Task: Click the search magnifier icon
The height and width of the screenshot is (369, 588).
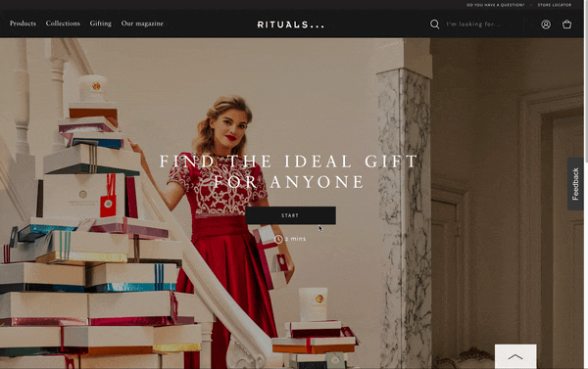Action: tap(434, 23)
